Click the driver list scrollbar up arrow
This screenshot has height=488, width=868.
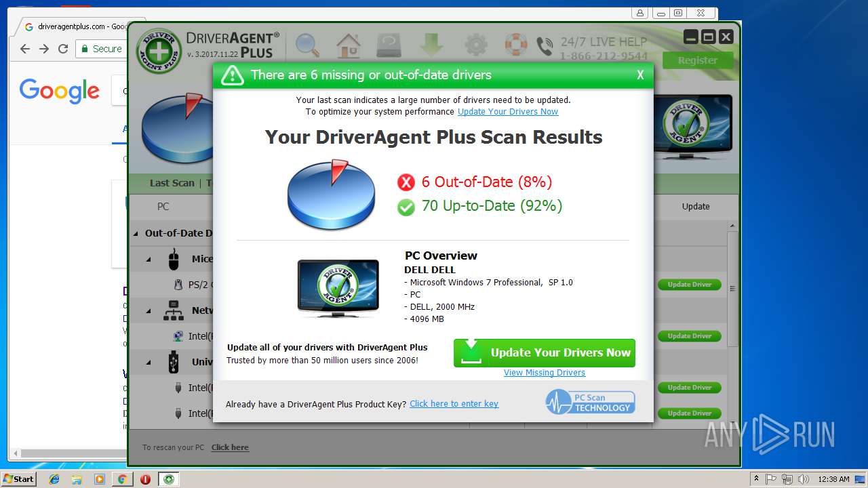(732, 226)
